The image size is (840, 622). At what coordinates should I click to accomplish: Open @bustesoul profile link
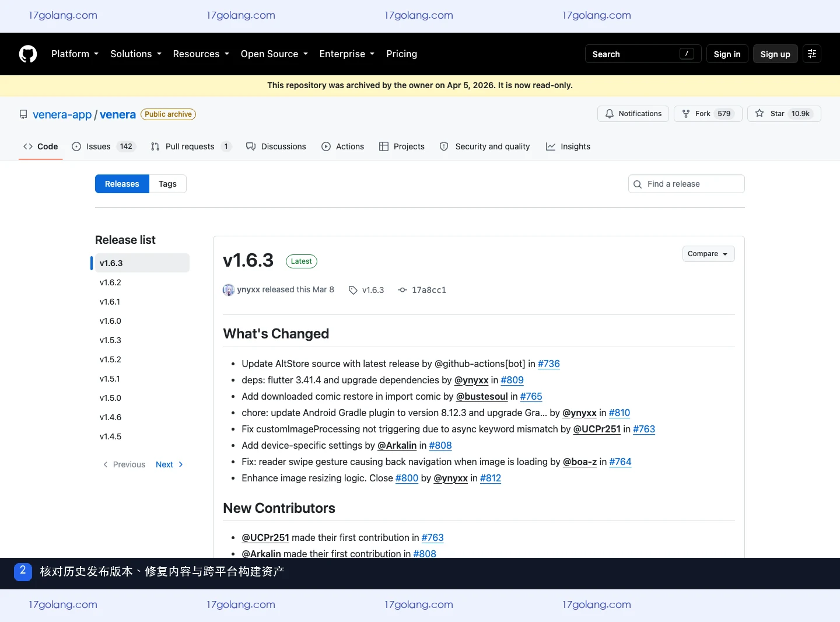[x=482, y=396]
